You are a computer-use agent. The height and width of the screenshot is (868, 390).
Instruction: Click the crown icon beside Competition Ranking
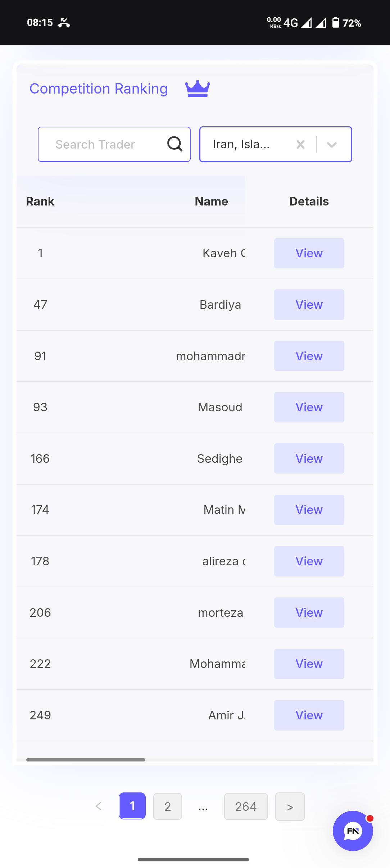(198, 89)
